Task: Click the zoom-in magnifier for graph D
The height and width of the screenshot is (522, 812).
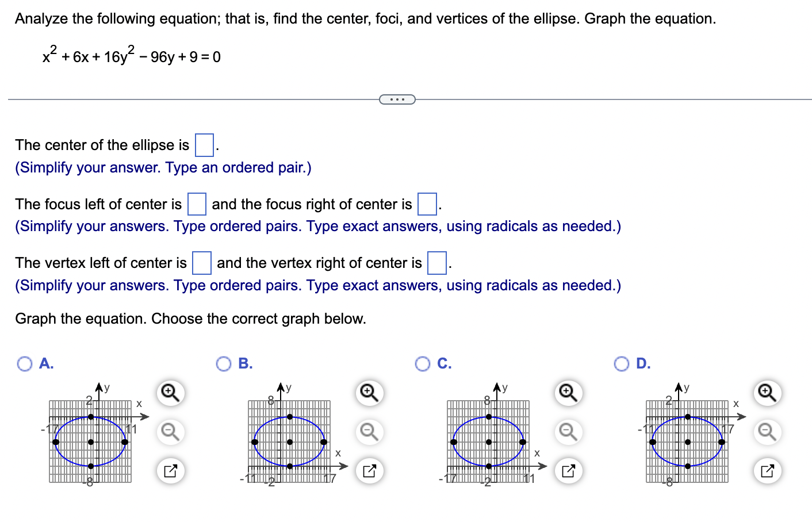Action: (767, 393)
